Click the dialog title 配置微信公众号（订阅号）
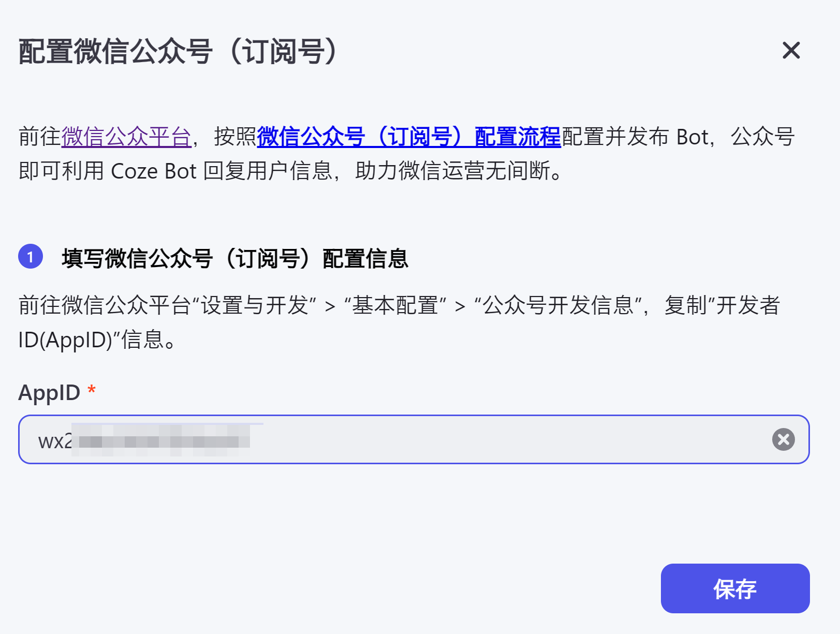The height and width of the screenshot is (634, 840). tap(179, 52)
